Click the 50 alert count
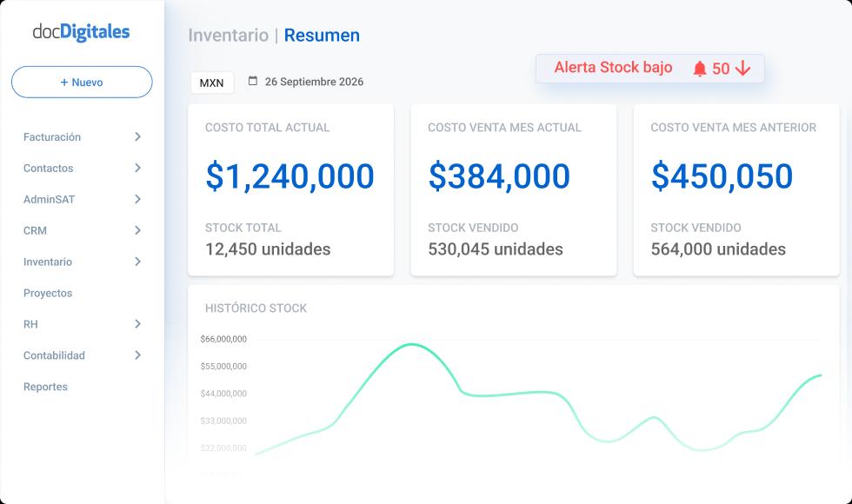The height and width of the screenshot is (504, 852). click(721, 69)
